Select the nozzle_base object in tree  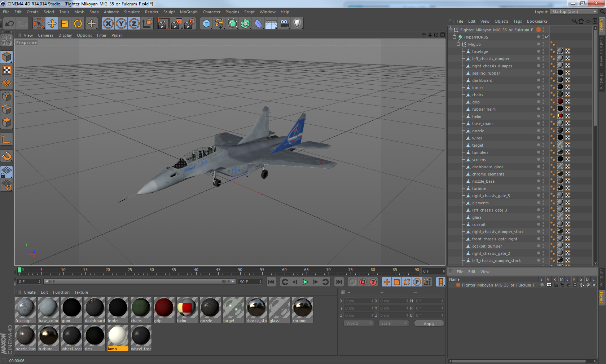[x=483, y=181]
